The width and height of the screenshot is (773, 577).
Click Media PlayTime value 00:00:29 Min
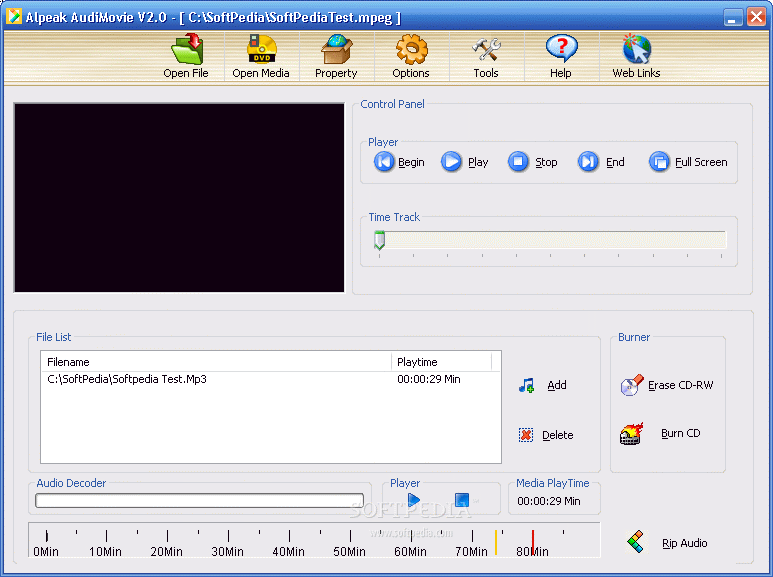coord(549,501)
